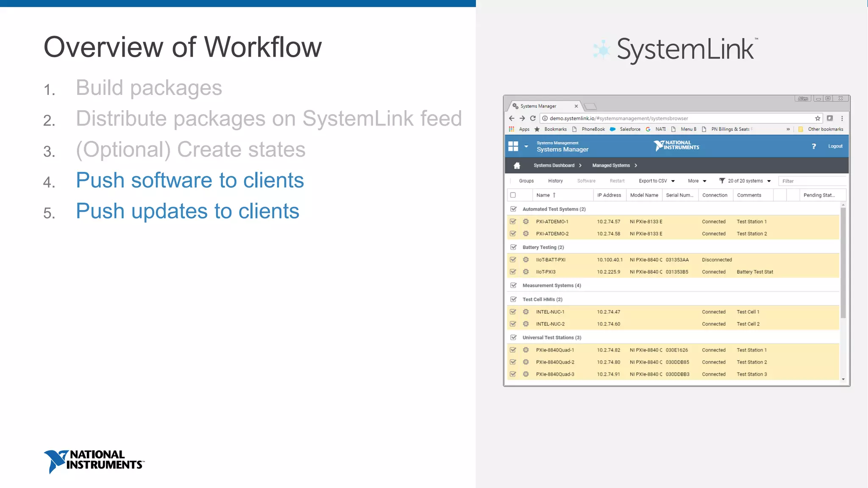The image size is (868, 488).
Task: Click the Restart toolbar item
Action: click(x=617, y=181)
